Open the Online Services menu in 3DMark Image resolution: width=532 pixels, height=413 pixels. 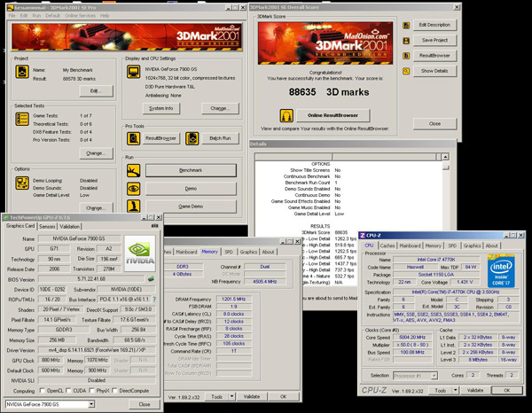81,15
